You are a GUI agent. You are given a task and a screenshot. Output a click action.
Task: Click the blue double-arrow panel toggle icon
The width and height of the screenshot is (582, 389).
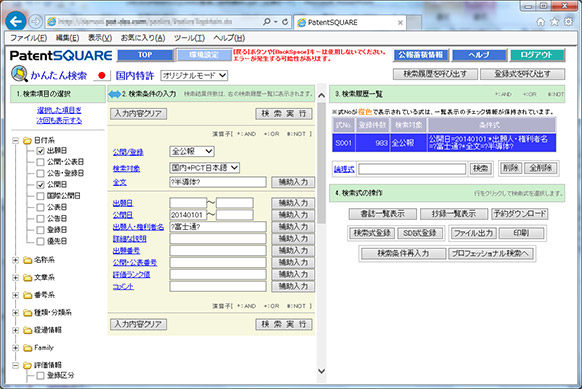point(115,94)
